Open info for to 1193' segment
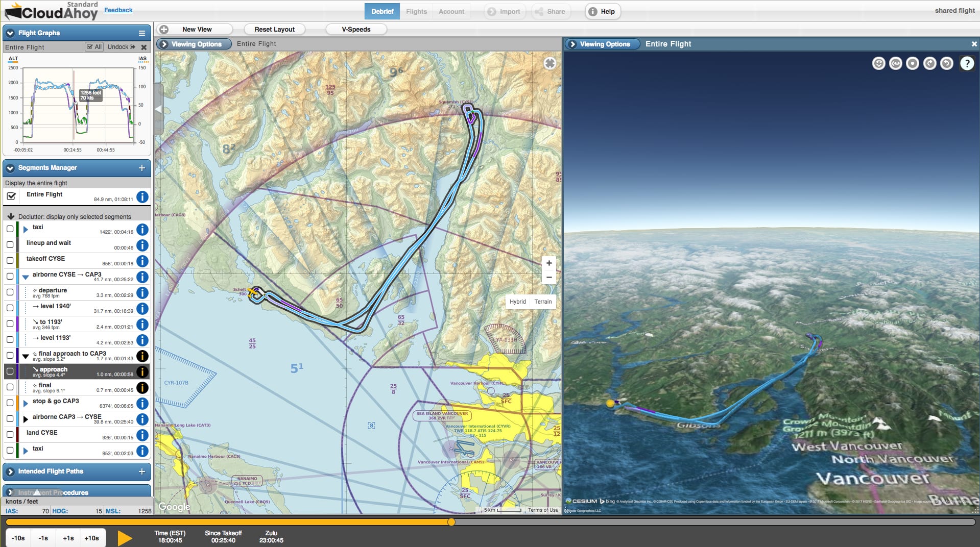The image size is (980, 547). pos(142,325)
